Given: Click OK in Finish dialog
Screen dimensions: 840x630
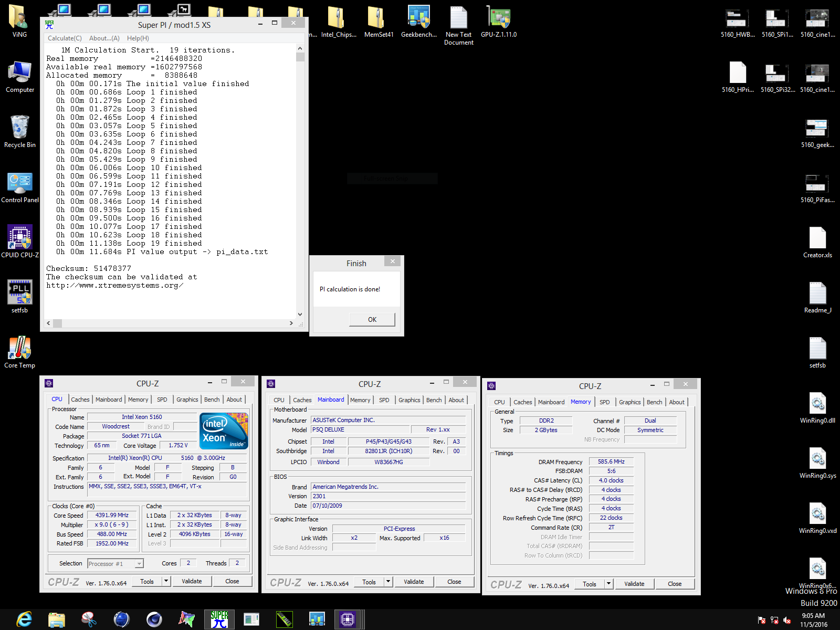Looking at the screenshot, I should pos(372,319).
